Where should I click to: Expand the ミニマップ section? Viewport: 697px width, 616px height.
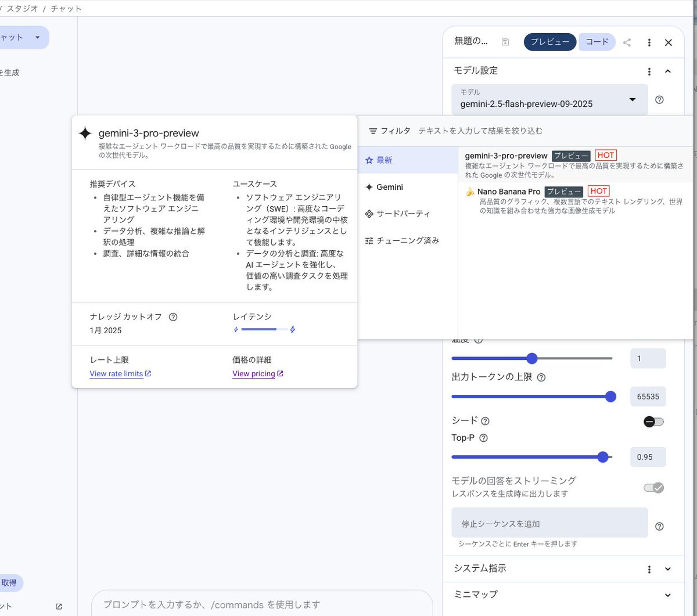[668, 595]
